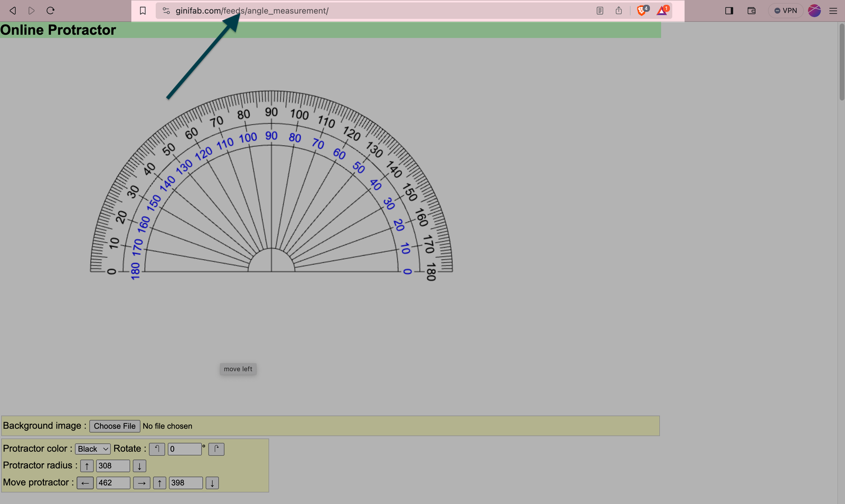Rotate the protractor clockwise
The width and height of the screenshot is (845, 504).
(216, 449)
